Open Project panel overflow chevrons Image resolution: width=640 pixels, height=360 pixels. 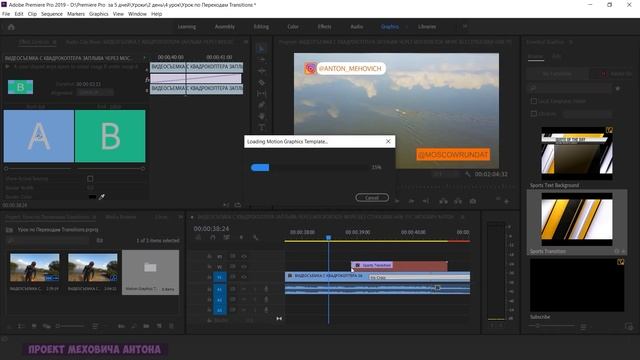pos(180,217)
